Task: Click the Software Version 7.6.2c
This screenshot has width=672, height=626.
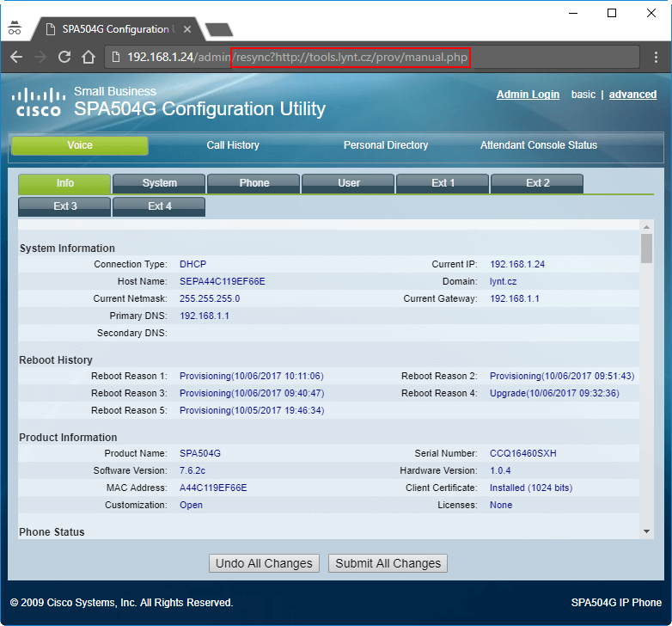Action: click(192, 470)
